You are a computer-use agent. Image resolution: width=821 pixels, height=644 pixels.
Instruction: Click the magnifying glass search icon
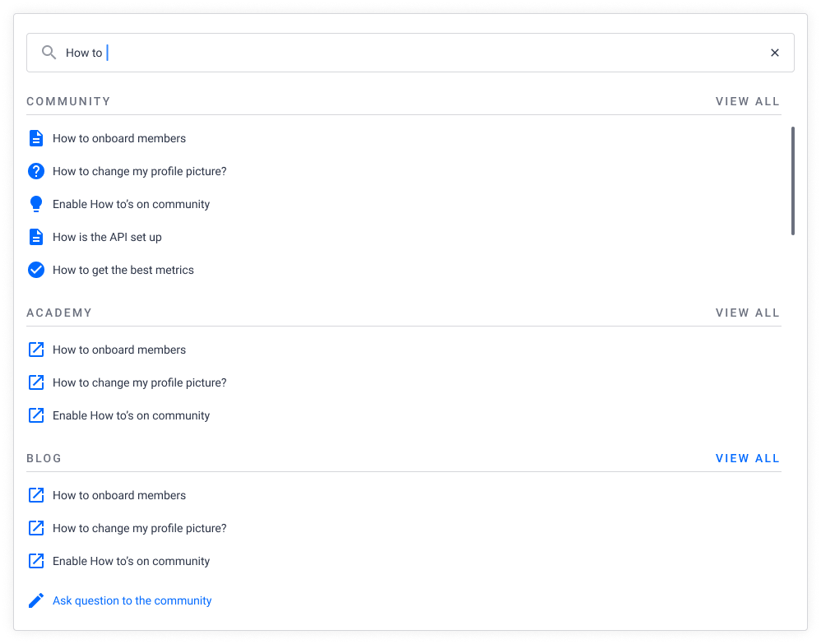[49, 53]
